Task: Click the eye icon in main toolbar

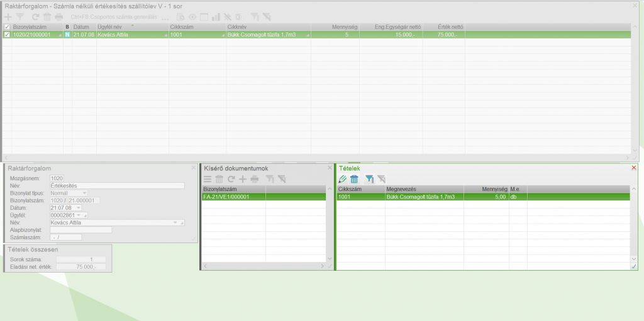Action: (192, 16)
